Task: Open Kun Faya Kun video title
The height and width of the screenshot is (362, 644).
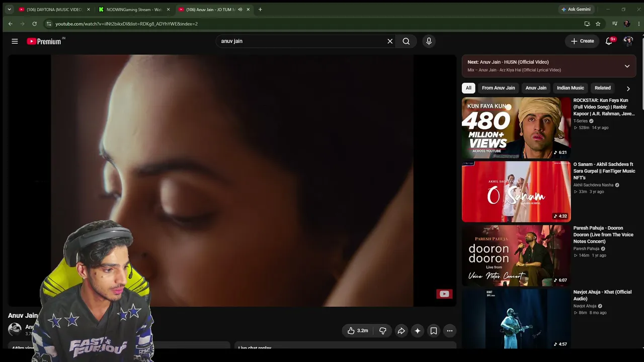Action: click(x=604, y=107)
